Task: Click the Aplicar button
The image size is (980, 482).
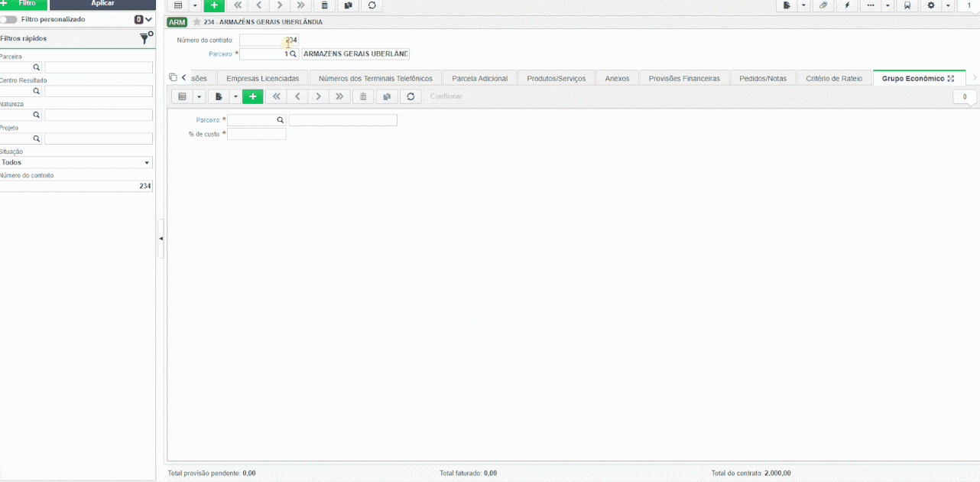Action: coord(102,4)
